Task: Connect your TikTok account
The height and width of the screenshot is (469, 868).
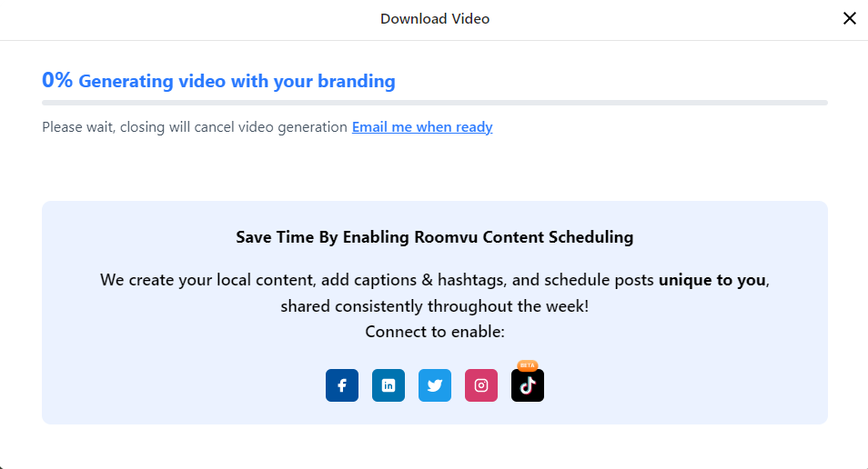Action: click(528, 386)
